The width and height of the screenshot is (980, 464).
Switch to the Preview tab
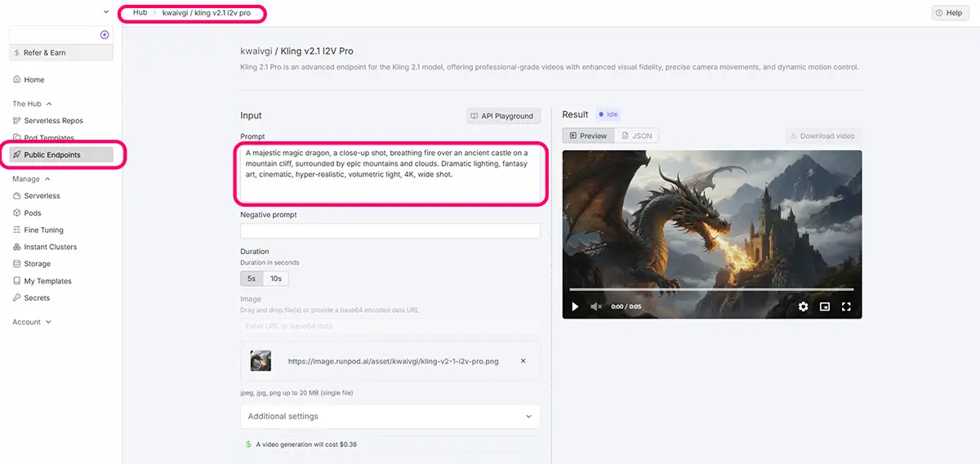[x=589, y=136]
